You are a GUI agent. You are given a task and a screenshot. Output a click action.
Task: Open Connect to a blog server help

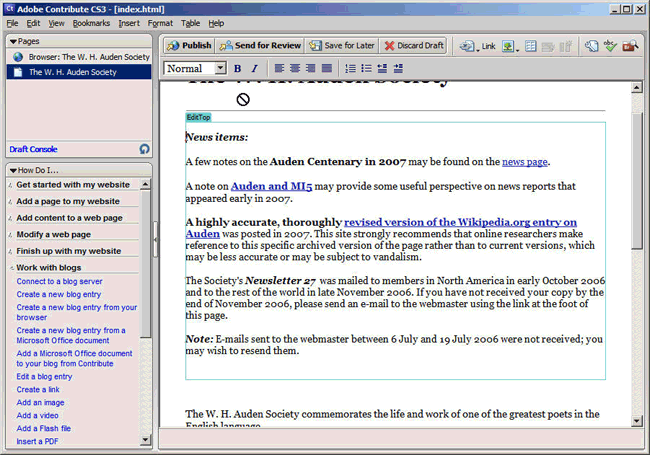tap(59, 281)
